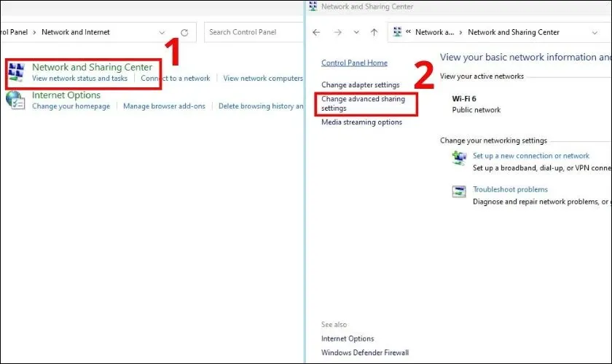612x364 pixels.
Task: Open Internet Options under See also
Action: click(348, 339)
